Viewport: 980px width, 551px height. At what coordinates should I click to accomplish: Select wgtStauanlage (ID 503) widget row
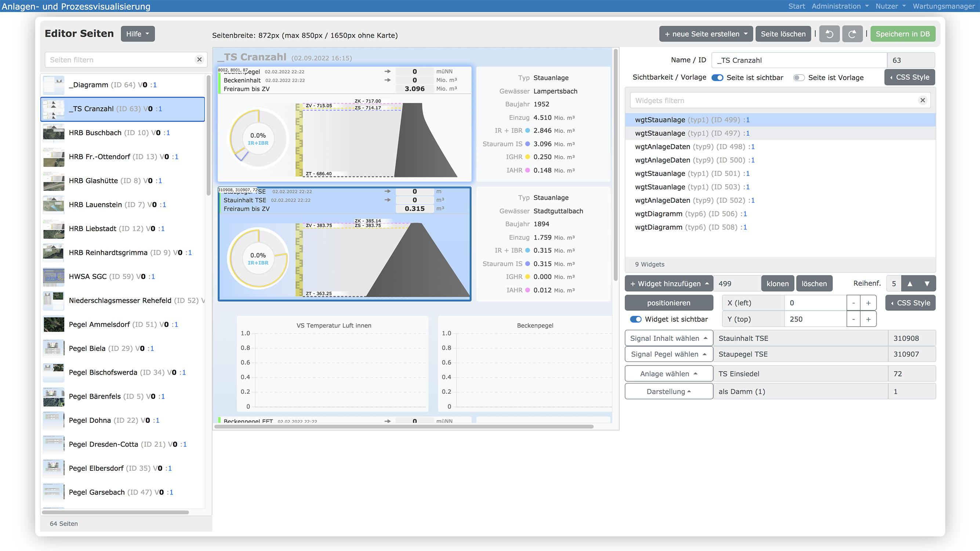pos(780,187)
